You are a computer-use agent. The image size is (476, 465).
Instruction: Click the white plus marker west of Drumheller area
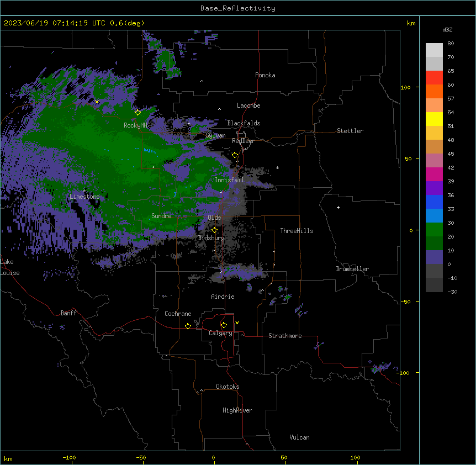tap(338, 207)
